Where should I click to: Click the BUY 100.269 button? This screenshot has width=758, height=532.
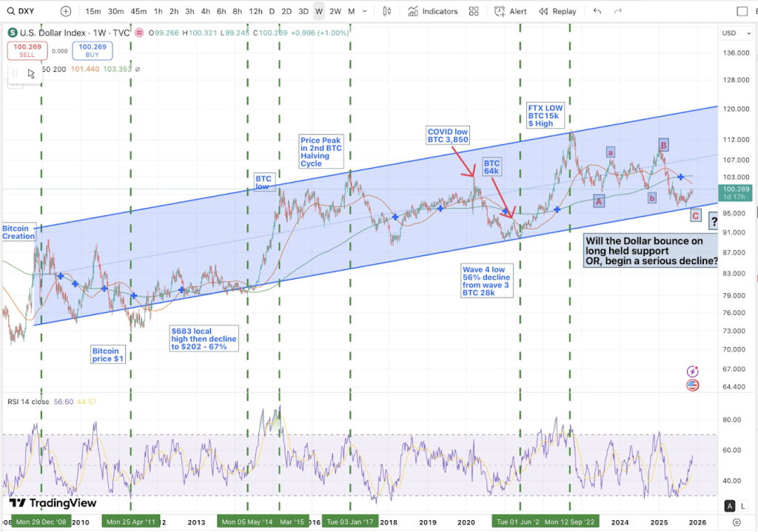pyautogui.click(x=93, y=50)
